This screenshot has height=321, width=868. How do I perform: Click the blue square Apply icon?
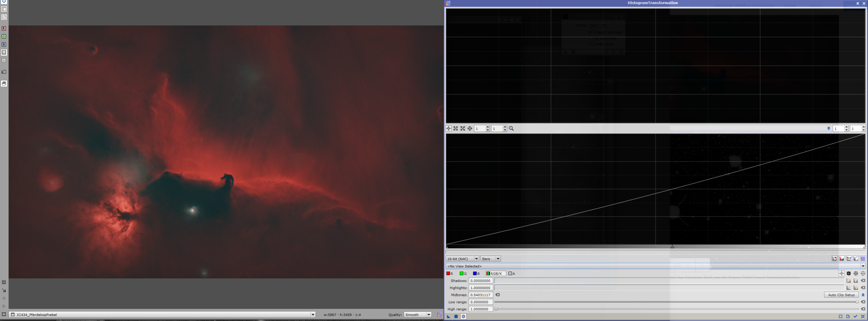click(456, 317)
